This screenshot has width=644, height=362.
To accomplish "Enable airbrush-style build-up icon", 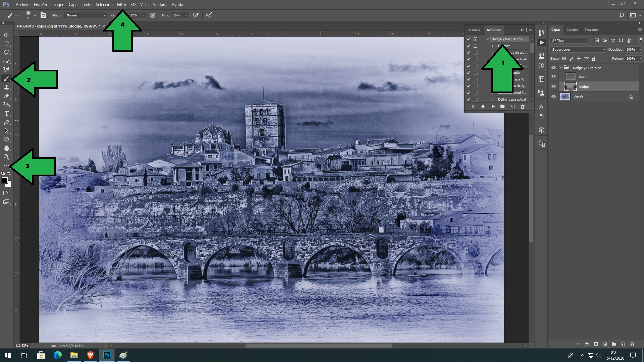I will click(196, 15).
